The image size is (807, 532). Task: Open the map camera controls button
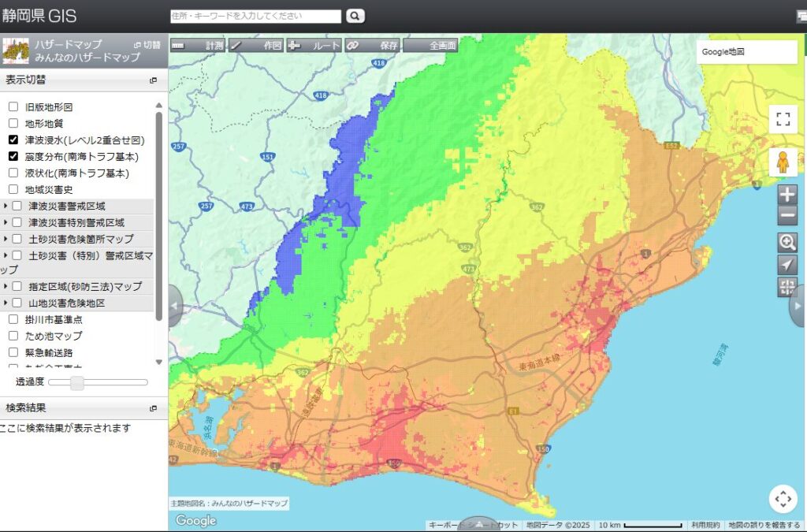click(x=783, y=499)
